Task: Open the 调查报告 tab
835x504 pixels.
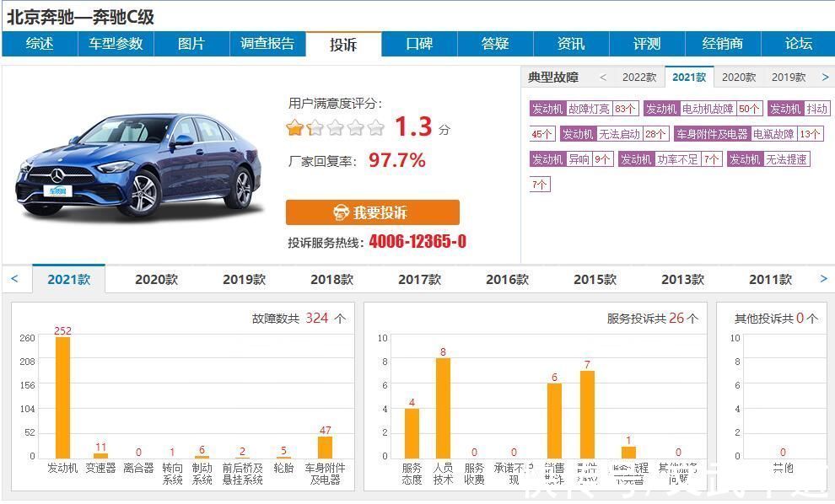Action: (x=267, y=44)
